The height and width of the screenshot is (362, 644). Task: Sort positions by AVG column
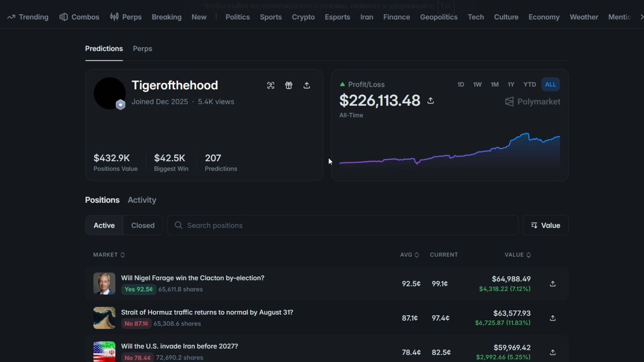[409, 255]
